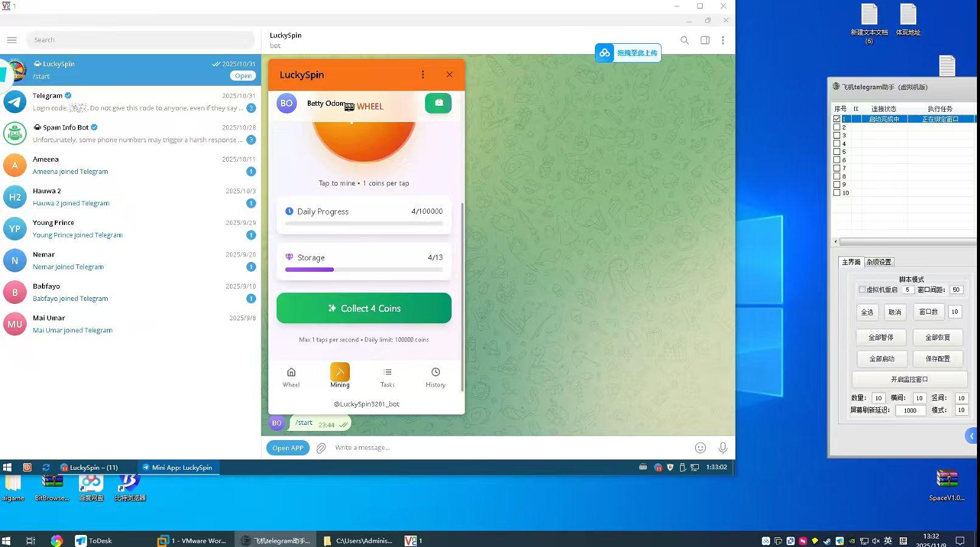Click the paperclip attach file icon
The width and height of the screenshot is (980, 547).
(321, 448)
